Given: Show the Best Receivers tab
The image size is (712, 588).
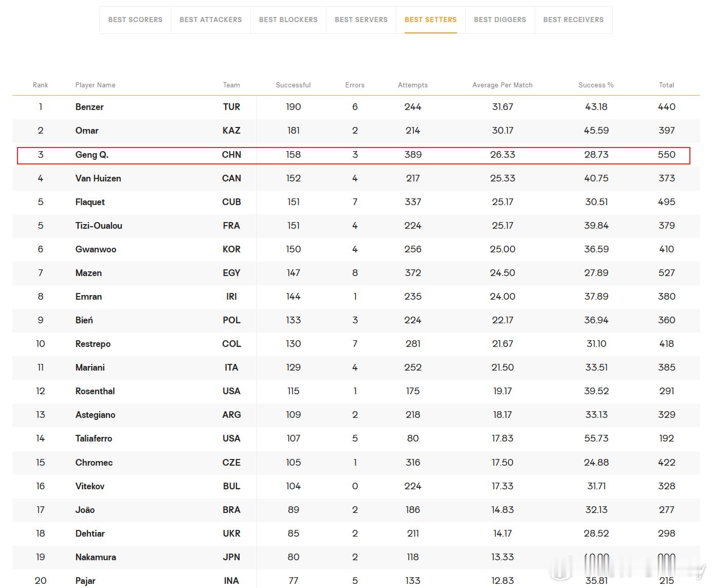Looking at the screenshot, I should pos(574,20).
